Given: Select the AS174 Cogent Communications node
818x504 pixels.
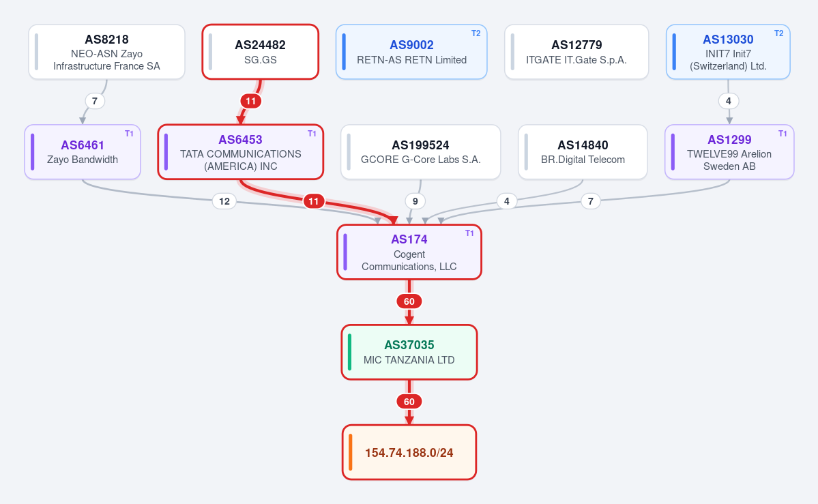Looking at the screenshot, I should [409, 252].
